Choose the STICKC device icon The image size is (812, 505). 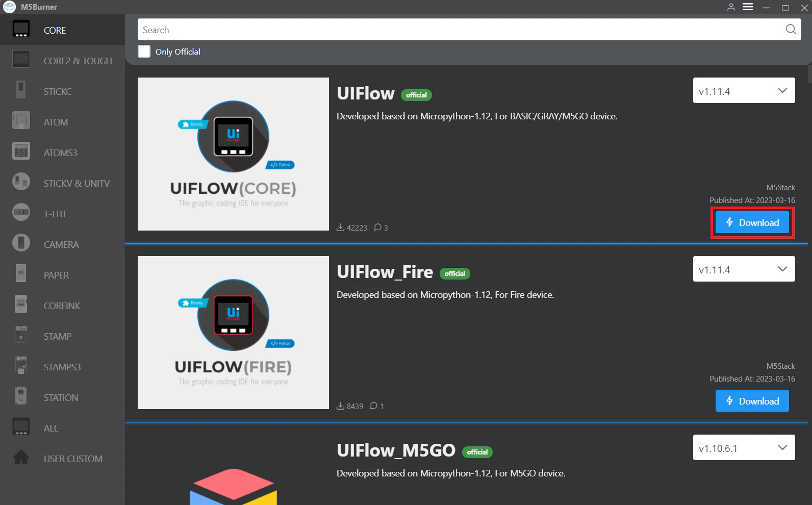click(21, 90)
